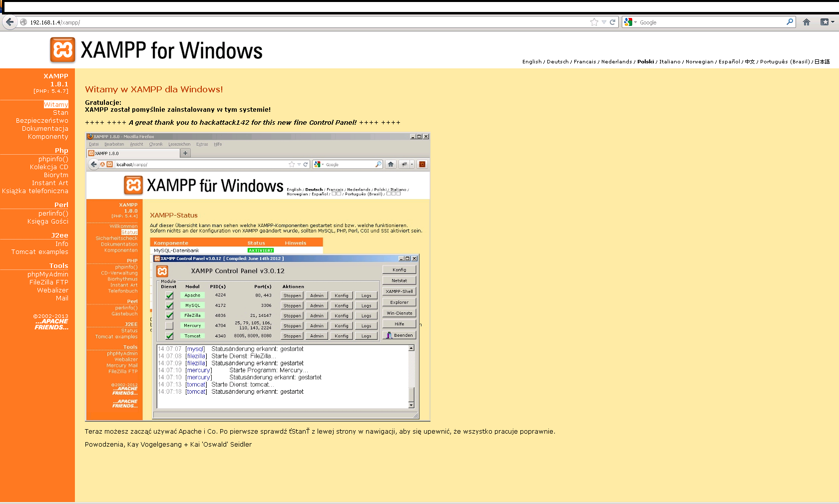Expand the bookmarks menu dropdown arrow
This screenshot has width=839, height=504.
[833, 22]
